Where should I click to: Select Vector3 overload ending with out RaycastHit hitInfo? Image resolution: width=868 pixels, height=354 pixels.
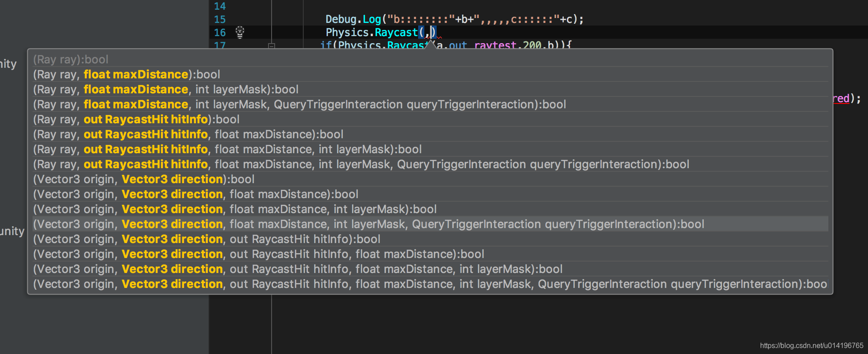[430, 239]
